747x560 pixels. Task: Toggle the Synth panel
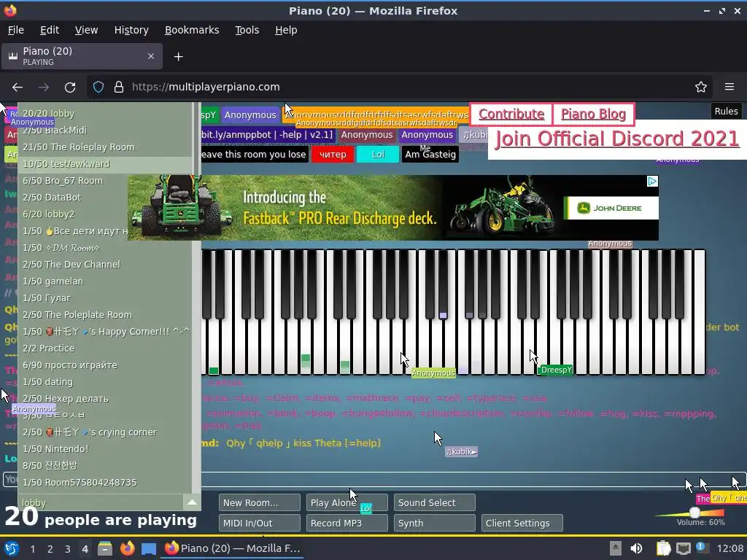click(435, 523)
